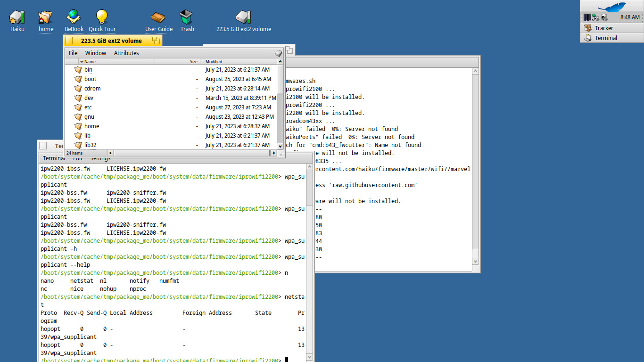Image resolution: width=644 pixels, height=362 pixels.
Task: Click the horizontal scrollbar right arrow
Action: (x=273, y=153)
